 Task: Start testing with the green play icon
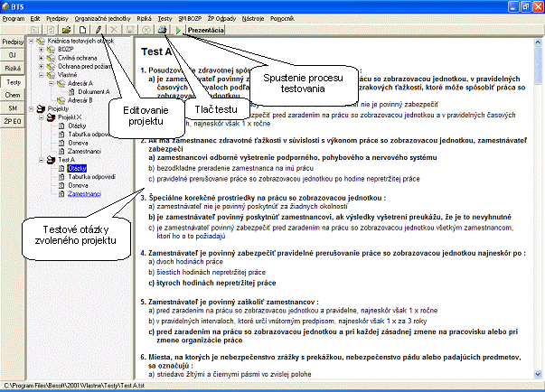click(178, 30)
